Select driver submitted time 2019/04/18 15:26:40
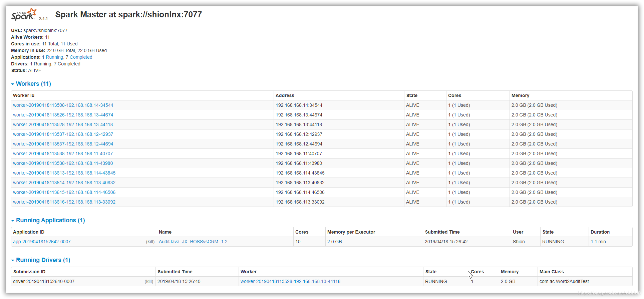644x299 pixels. point(179,281)
